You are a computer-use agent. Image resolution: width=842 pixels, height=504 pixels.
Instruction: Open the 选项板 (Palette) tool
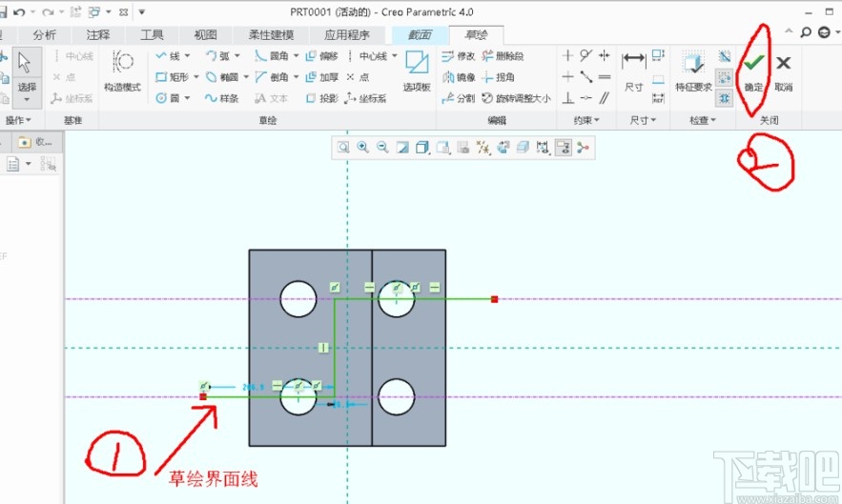[417, 71]
